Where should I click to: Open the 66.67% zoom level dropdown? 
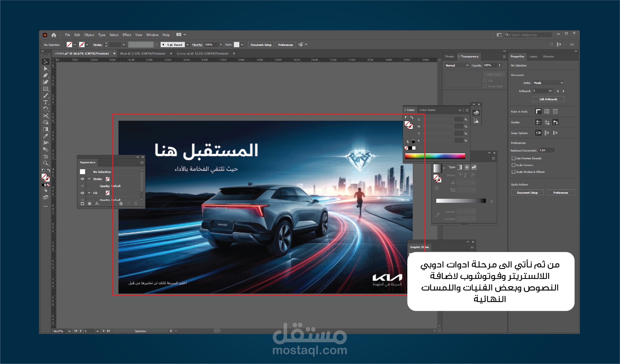[69, 331]
